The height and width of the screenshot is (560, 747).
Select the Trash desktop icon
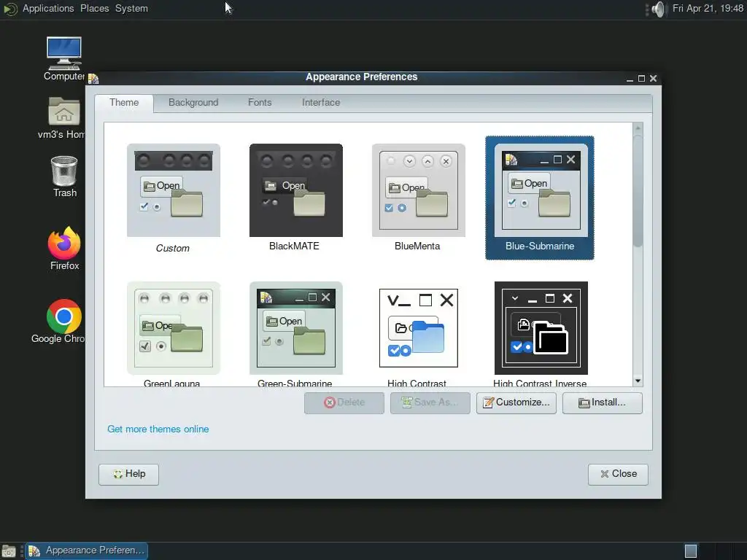[x=64, y=176]
